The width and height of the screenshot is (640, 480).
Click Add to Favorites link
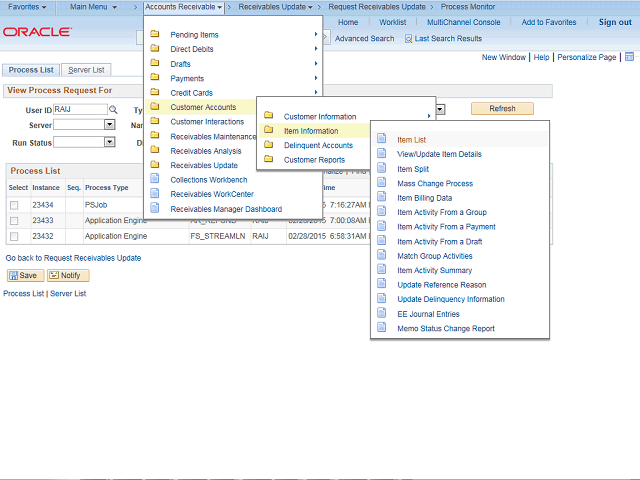[549, 22]
